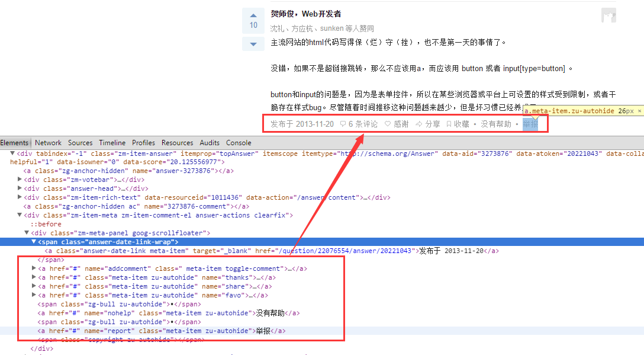Open the Network panel in DevTools

coord(48,142)
